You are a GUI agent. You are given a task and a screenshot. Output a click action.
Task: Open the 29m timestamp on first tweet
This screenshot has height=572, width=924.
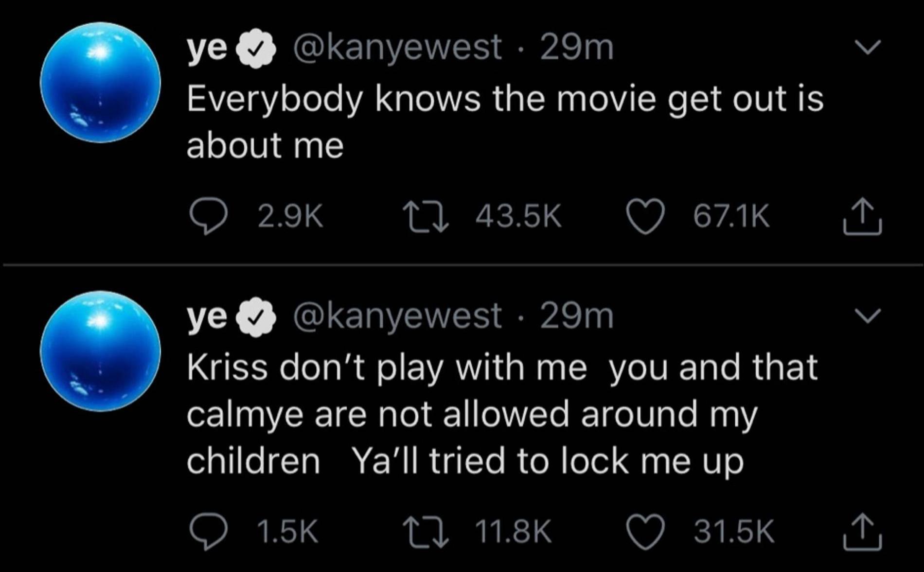point(577,48)
